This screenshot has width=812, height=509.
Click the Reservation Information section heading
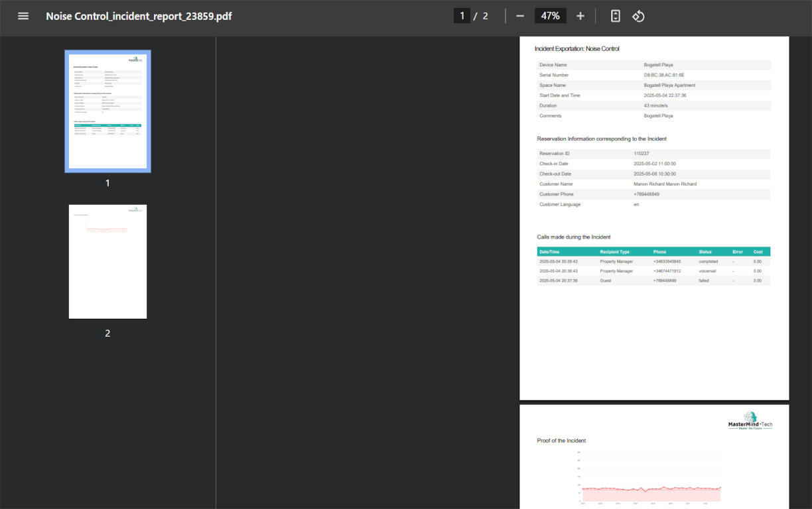(x=602, y=139)
